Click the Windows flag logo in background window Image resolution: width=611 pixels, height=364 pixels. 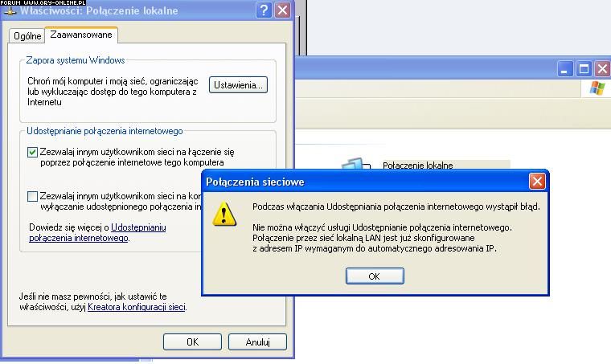[x=597, y=88]
